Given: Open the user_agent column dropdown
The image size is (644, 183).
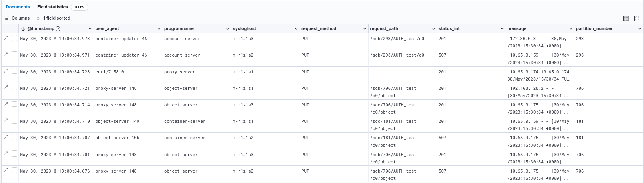Looking at the screenshot, I should [x=159, y=29].
